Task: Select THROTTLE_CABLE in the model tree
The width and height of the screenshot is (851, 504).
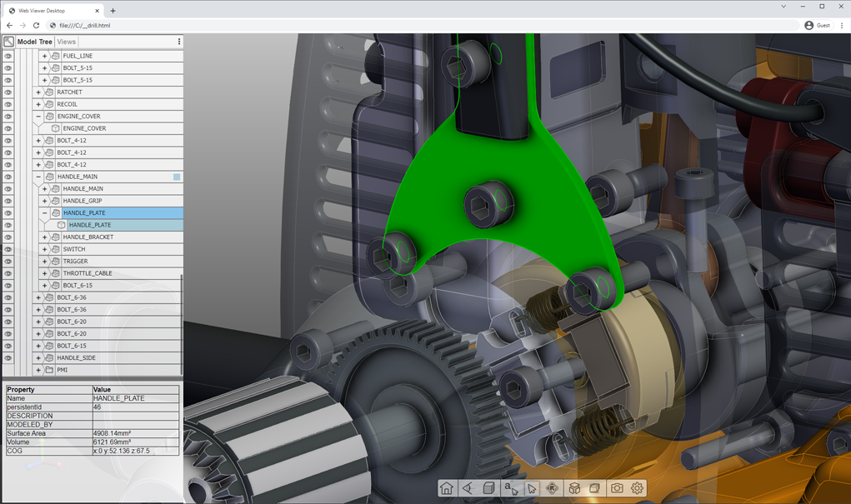Action: click(87, 273)
